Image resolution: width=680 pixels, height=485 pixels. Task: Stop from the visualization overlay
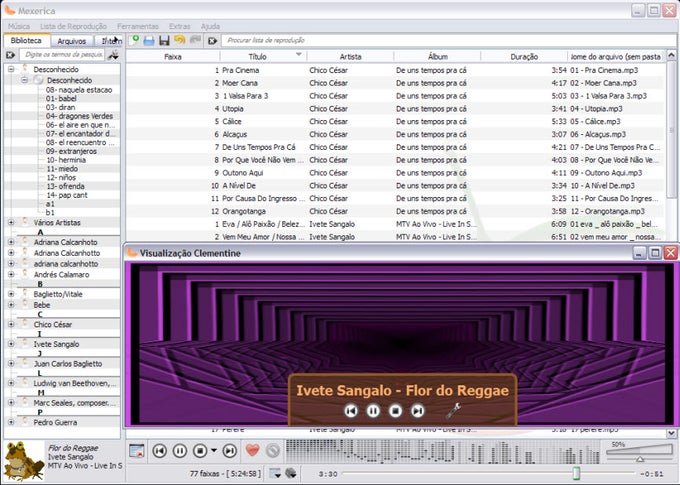coord(395,410)
